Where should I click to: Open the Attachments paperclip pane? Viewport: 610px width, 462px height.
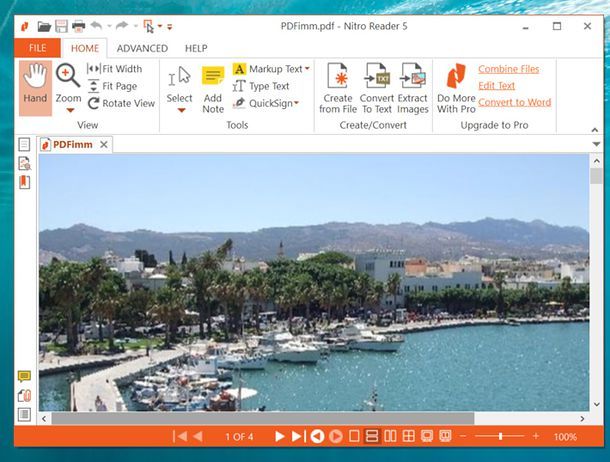pyautogui.click(x=24, y=395)
